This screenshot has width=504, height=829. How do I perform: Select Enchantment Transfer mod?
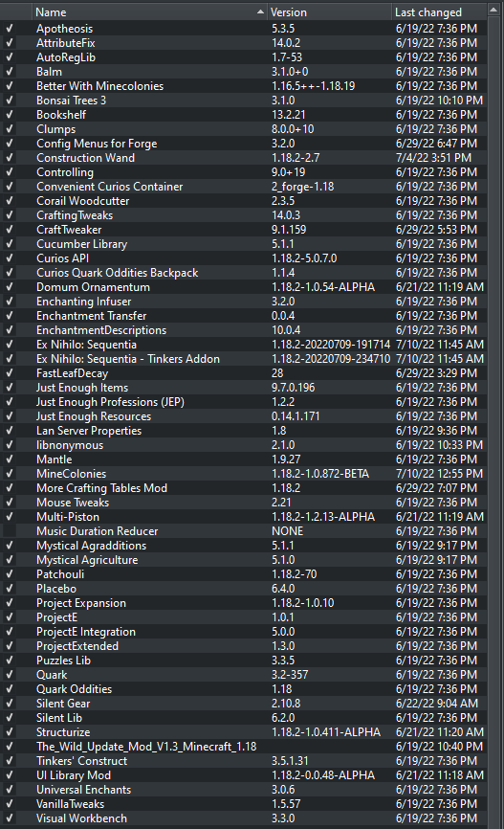coord(243,316)
